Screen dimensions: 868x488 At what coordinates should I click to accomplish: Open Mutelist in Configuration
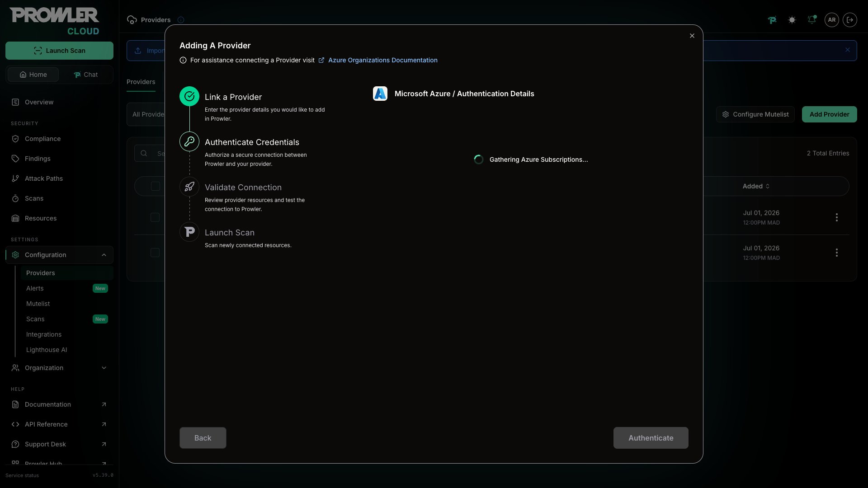(67, 304)
